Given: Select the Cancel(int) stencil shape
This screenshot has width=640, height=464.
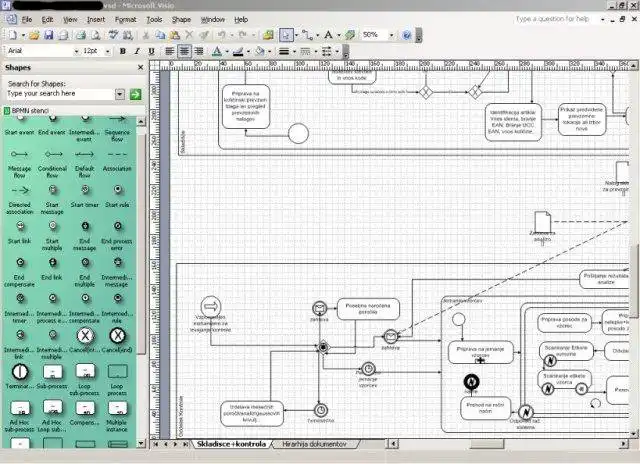Looking at the screenshot, I should (85, 341).
